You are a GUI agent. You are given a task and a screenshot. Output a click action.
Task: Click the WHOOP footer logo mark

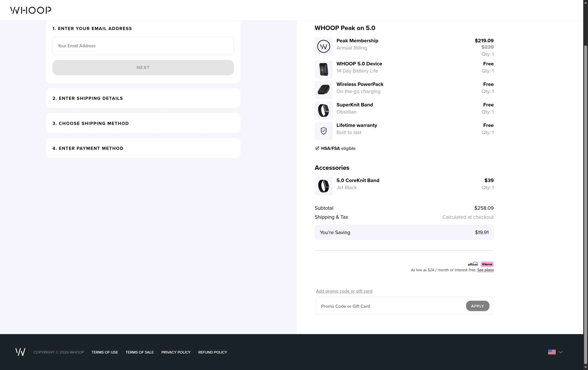coord(20,352)
